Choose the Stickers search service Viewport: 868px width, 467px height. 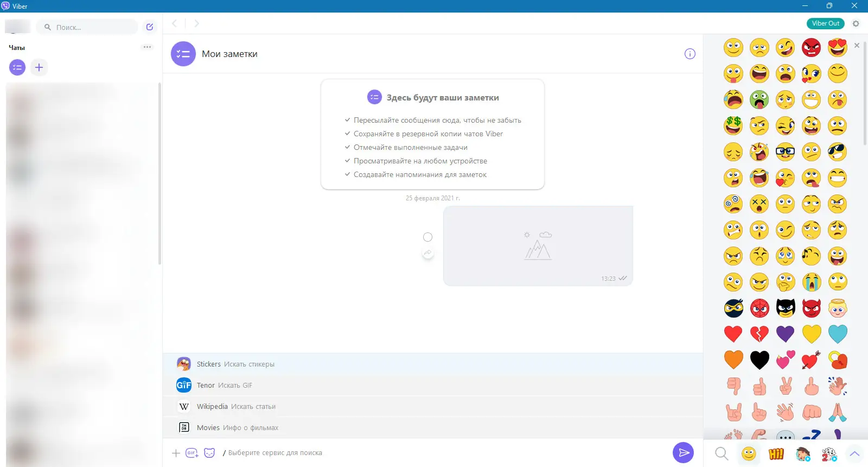click(433, 364)
